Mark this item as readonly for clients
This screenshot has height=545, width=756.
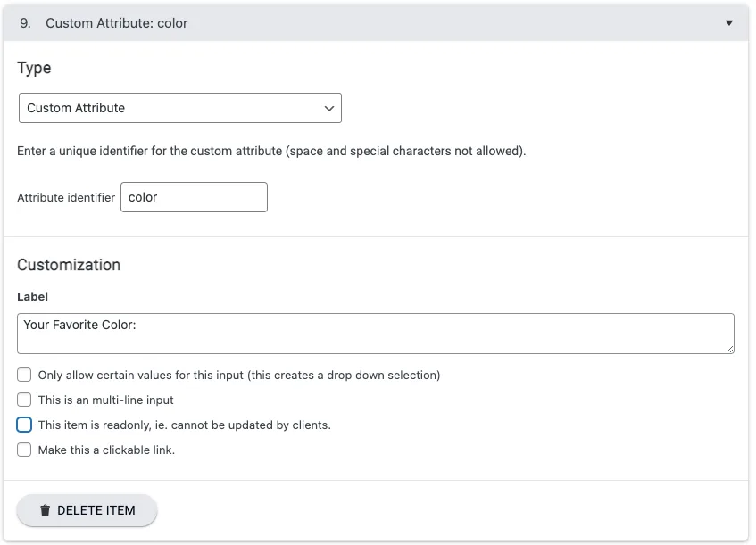(24, 425)
